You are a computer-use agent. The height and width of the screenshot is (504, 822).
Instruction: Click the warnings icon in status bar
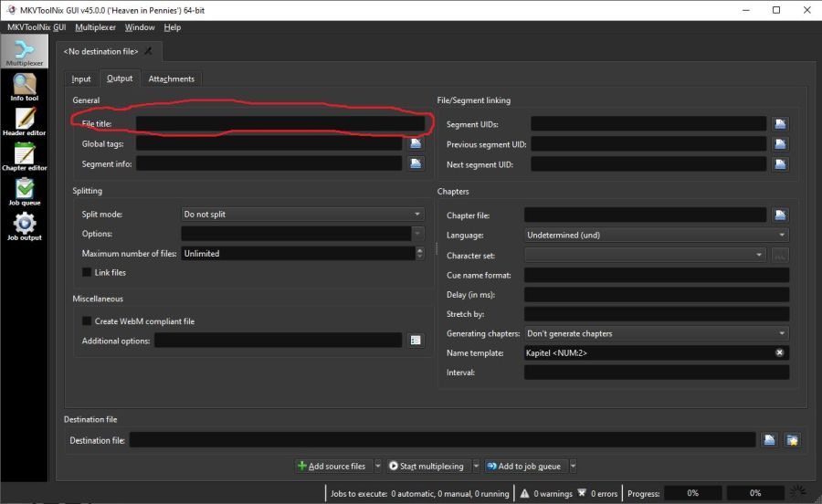tap(524, 493)
